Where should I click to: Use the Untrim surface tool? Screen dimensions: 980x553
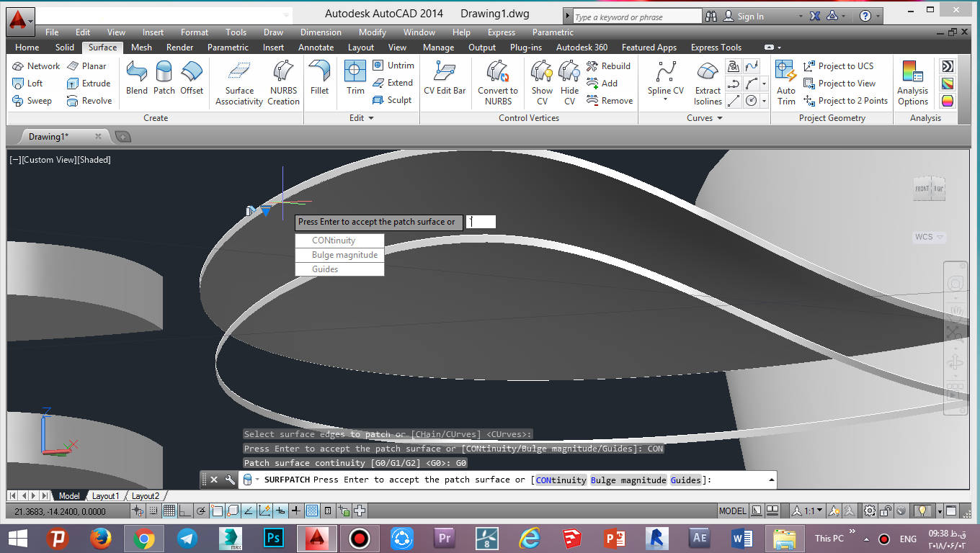coord(393,65)
